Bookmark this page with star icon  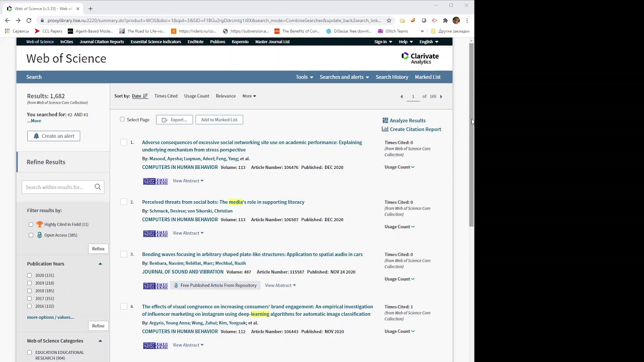click(x=389, y=21)
